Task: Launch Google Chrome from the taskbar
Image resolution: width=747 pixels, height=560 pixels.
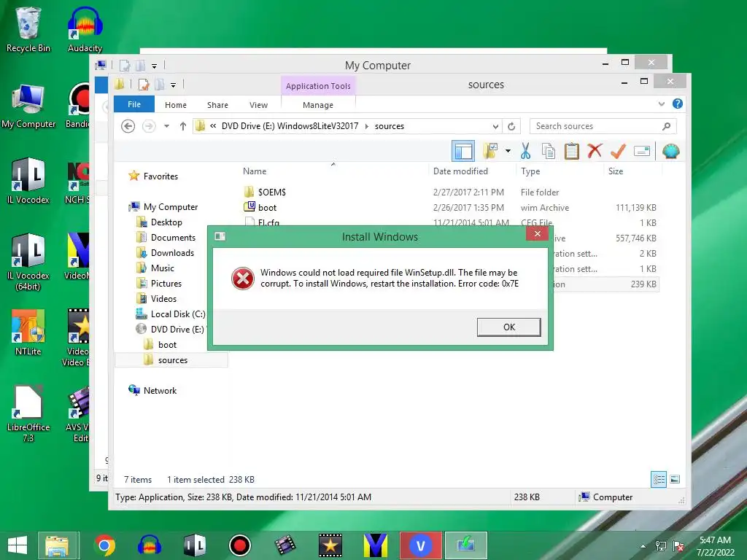Action: coord(104,545)
